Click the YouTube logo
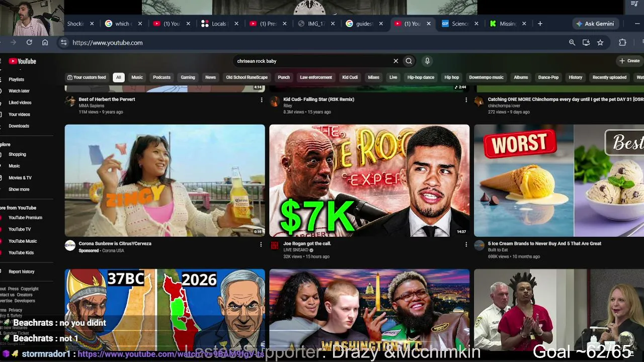644x362 pixels. [23, 61]
